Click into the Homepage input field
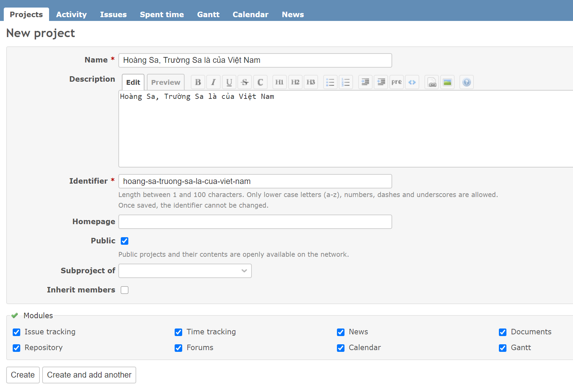Viewport: 573px width, 392px height. click(x=255, y=222)
